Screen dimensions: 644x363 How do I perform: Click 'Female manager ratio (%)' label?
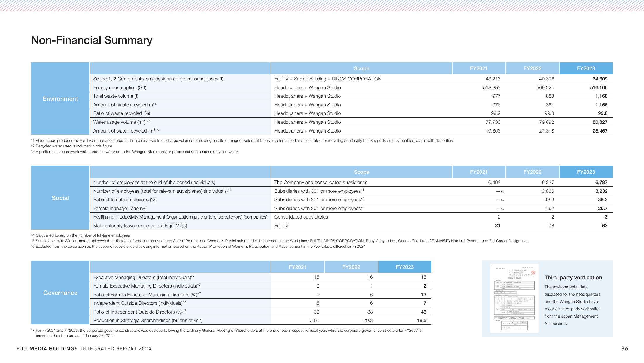[x=120, y=208]
